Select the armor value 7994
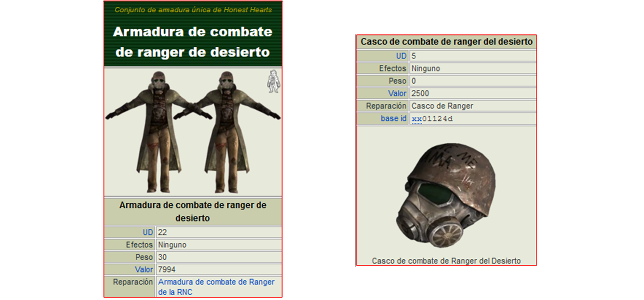This screenshot has width=644, height=300. coord(167,269)
